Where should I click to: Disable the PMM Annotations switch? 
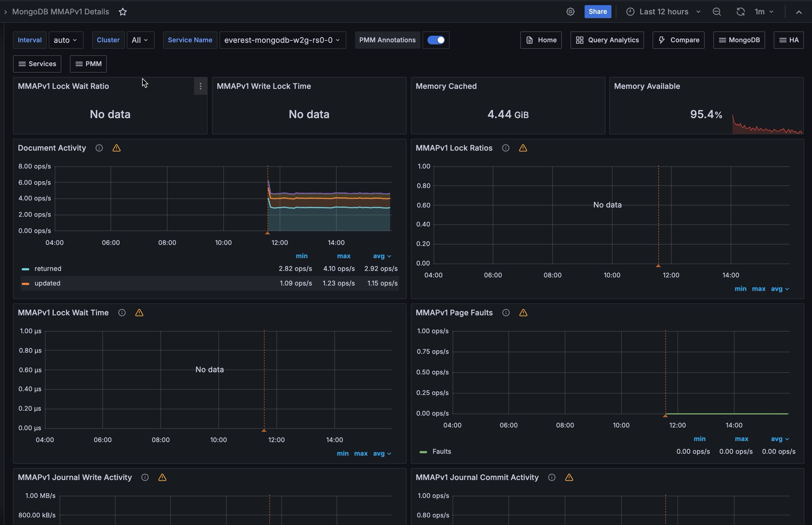pos(436,40)
